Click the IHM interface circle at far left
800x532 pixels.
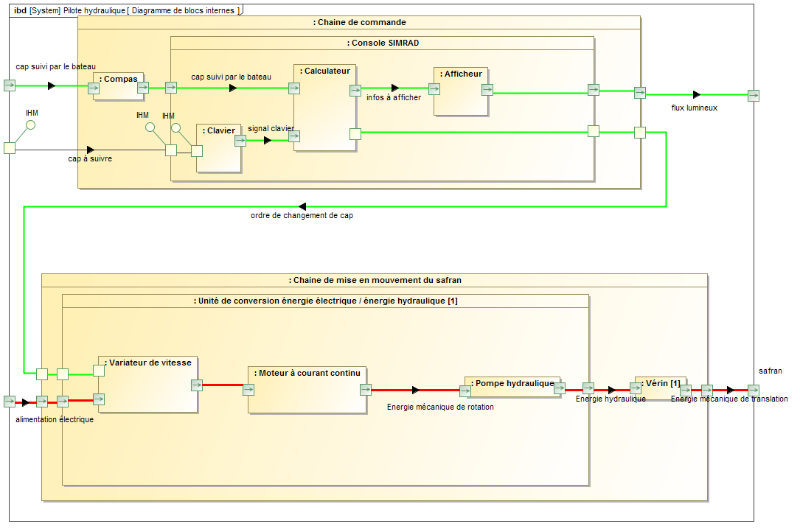click(30, 125)
